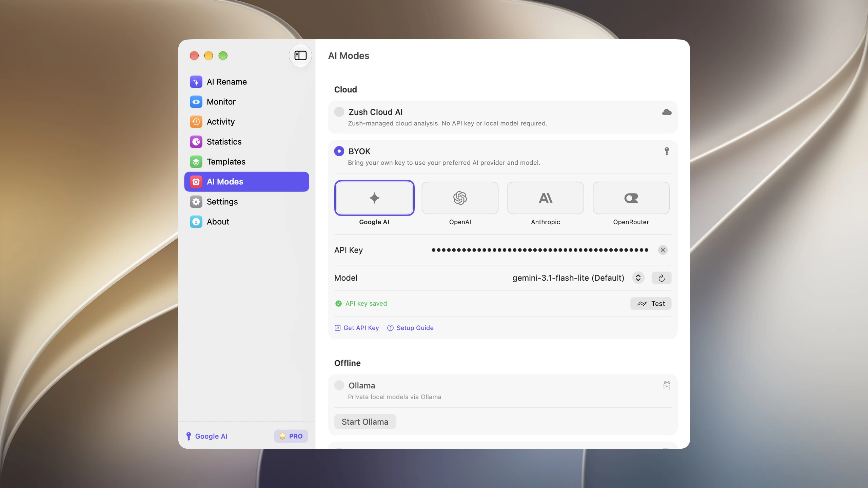This screenshot has width=868, height=488.
Task: Click the AI Modes sidebar icon
Action: pos(196,182)
